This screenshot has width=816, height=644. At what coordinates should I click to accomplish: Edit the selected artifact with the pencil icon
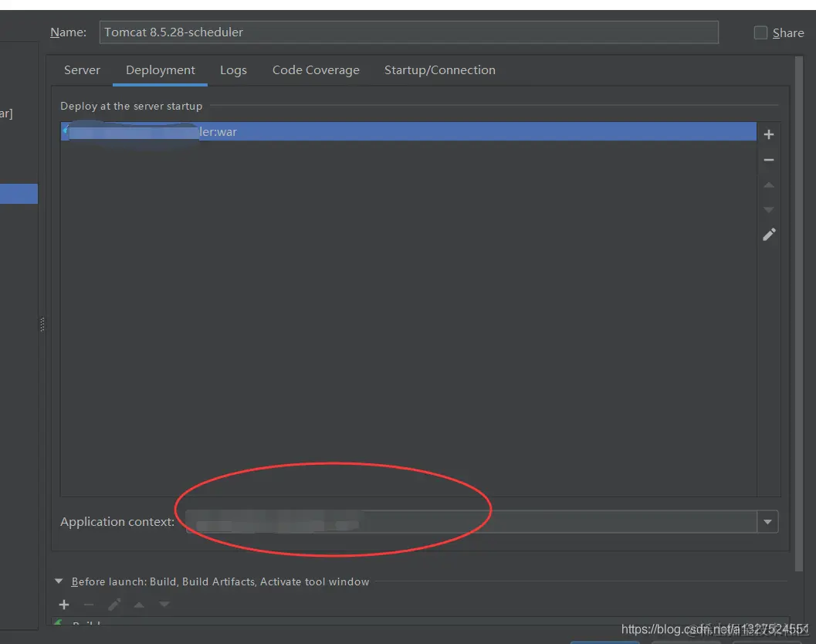click(769, 235)
